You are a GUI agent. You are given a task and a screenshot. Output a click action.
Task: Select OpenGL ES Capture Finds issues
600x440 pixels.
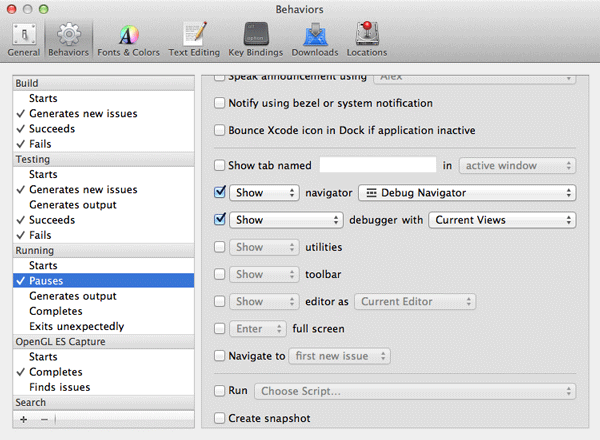(103, 387)
